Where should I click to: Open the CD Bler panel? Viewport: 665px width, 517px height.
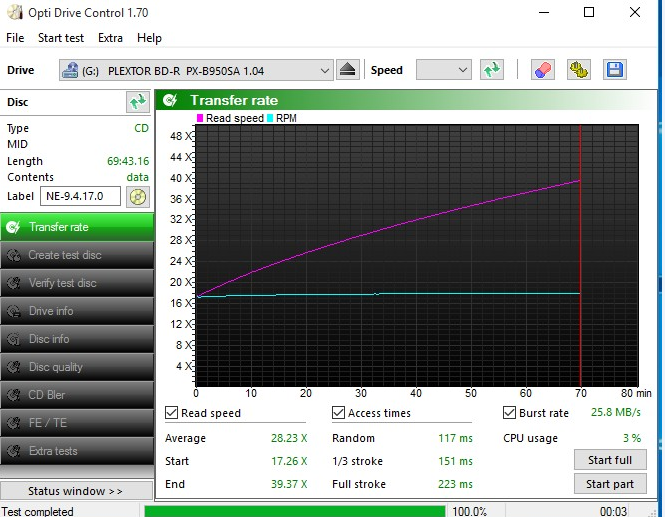[x=77, y=395]
